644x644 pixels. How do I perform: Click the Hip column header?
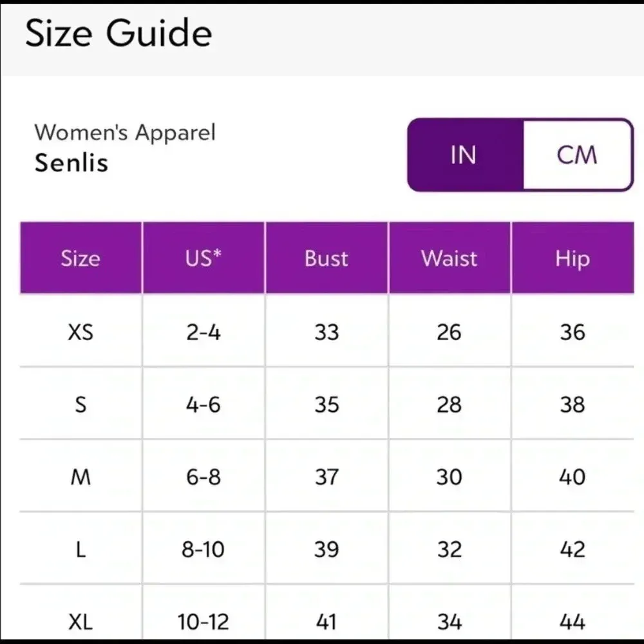point(572,258)
